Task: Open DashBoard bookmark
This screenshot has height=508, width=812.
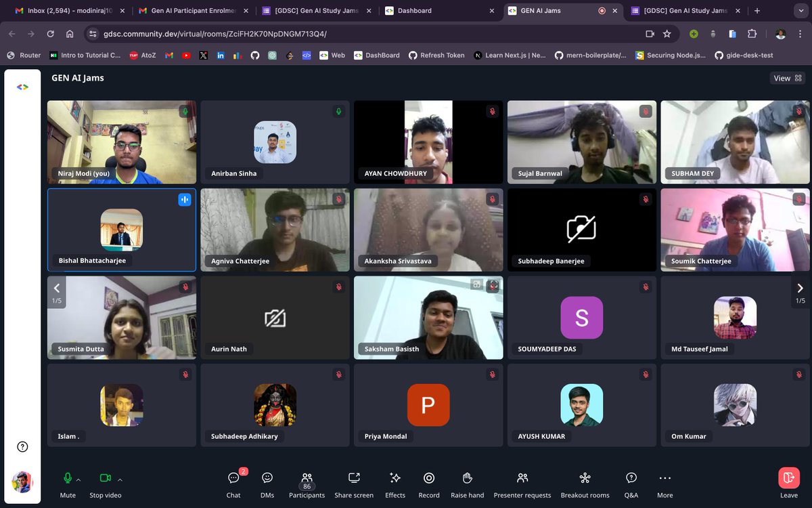Action: pos(377,56)
